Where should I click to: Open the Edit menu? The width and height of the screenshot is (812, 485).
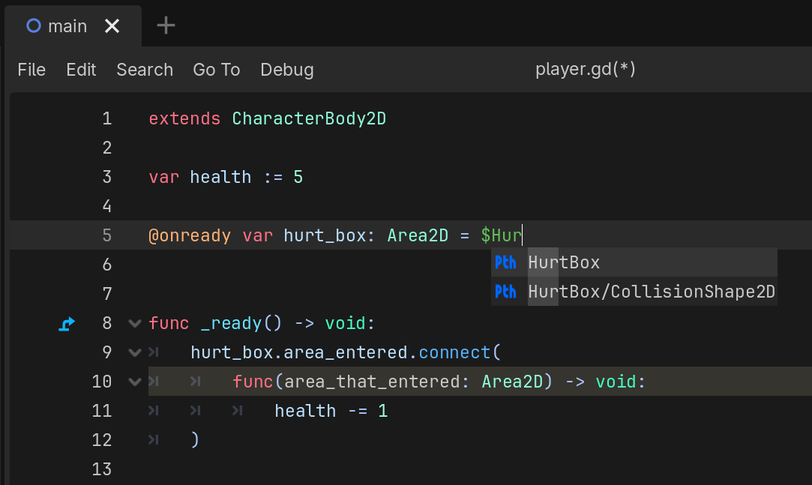81,69
